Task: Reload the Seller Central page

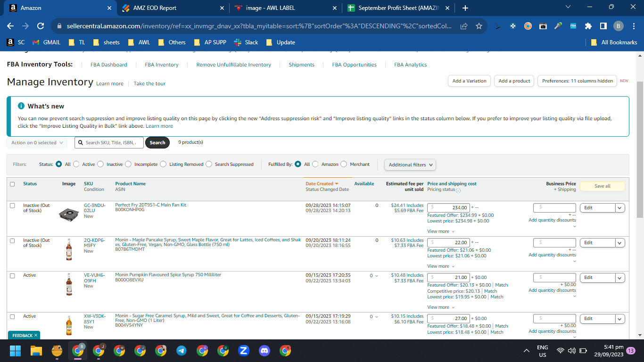Action: click(x=41, y=26)
